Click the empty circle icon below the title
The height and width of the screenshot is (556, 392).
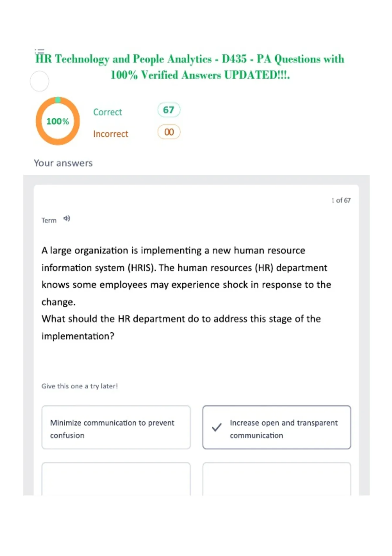(40, 81)
